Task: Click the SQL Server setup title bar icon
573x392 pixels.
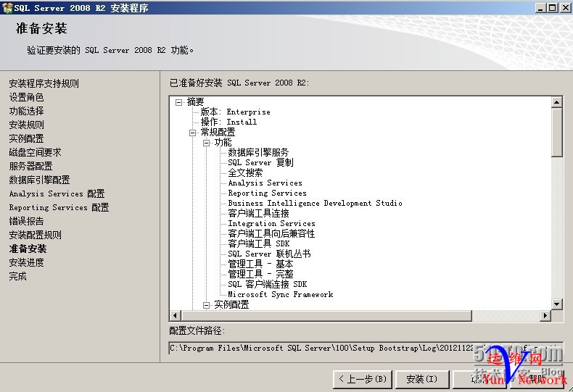Action: 7,8
